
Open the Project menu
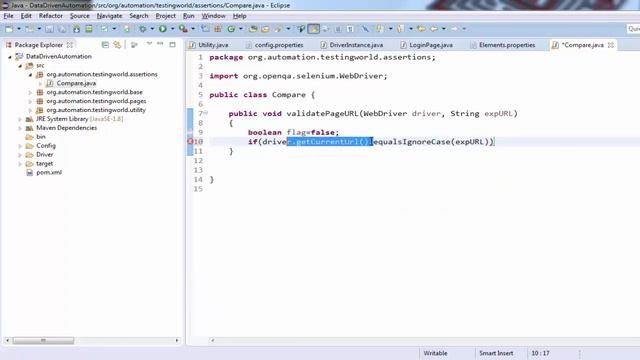point(166,16)
